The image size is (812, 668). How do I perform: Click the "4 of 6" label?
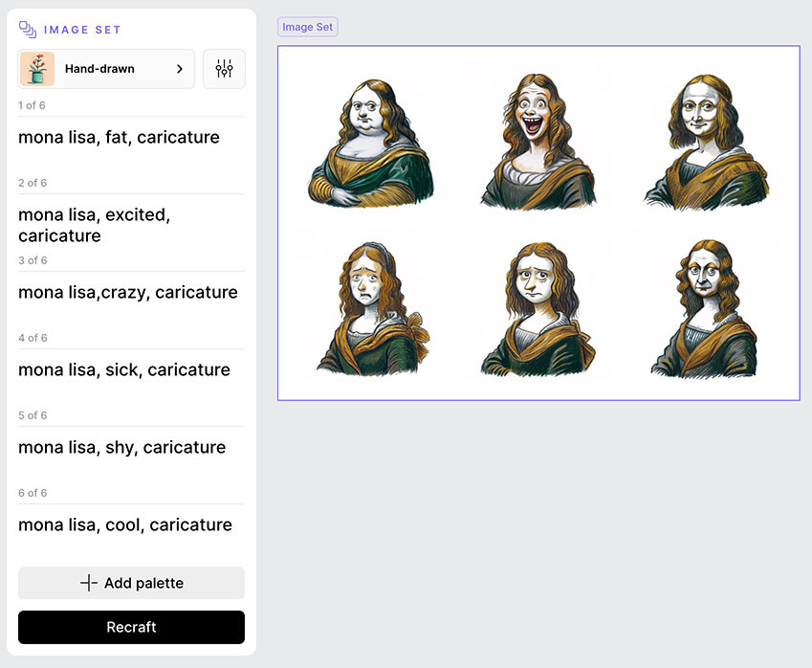click(x=33, y=338)
